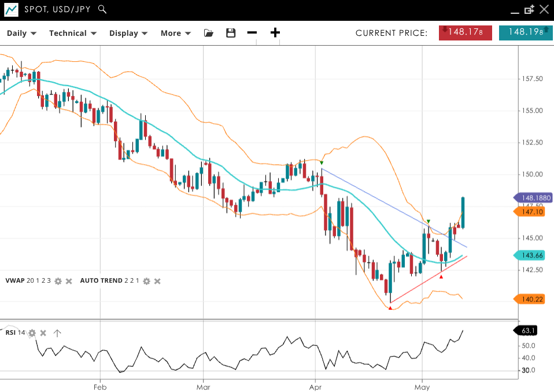Open Auto Trend settings gear
Image resolution: width=554 pixels, height=392 pixels.
point(146,281)
